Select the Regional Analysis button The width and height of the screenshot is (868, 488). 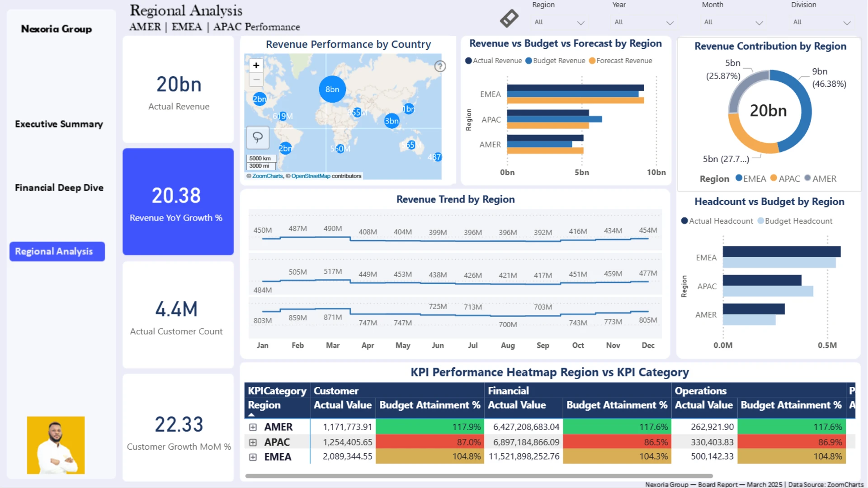[57, 251]
